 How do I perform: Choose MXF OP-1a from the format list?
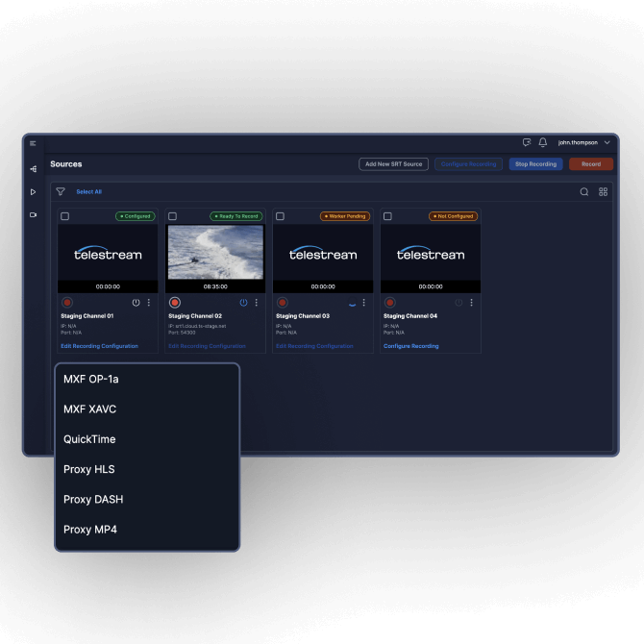[91, 379]
